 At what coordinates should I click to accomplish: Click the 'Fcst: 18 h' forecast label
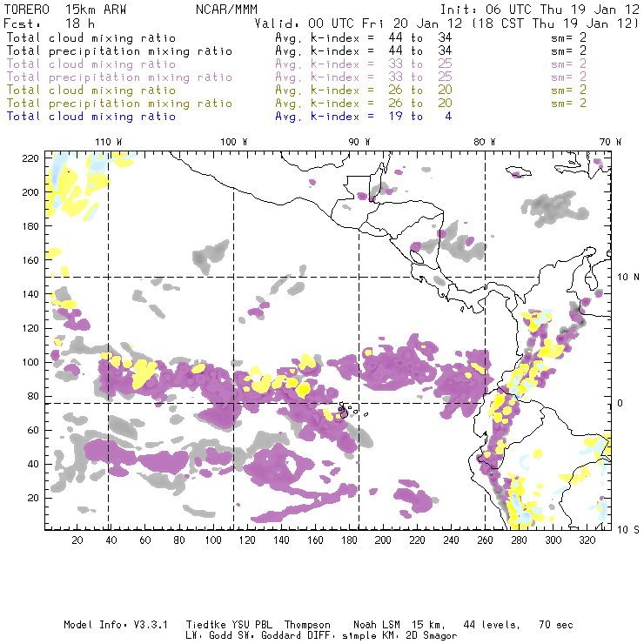(49, 23)
